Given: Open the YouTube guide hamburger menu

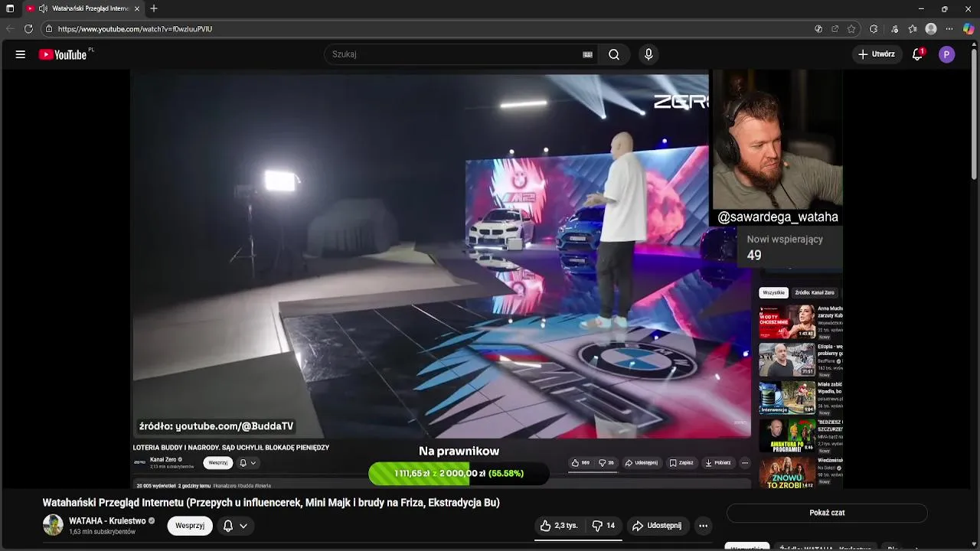Looking at the screenshot, I should coord(21,54).
